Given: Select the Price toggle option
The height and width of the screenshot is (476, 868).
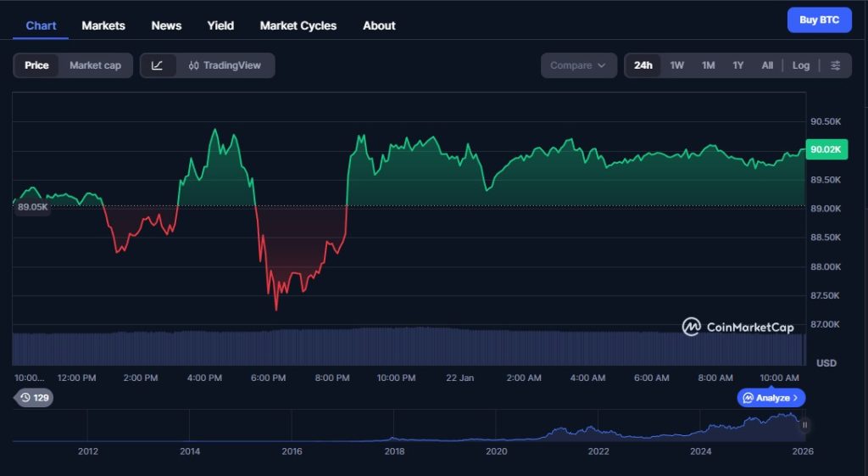Looking at the screenshot, I should click(x=36, y=65).
